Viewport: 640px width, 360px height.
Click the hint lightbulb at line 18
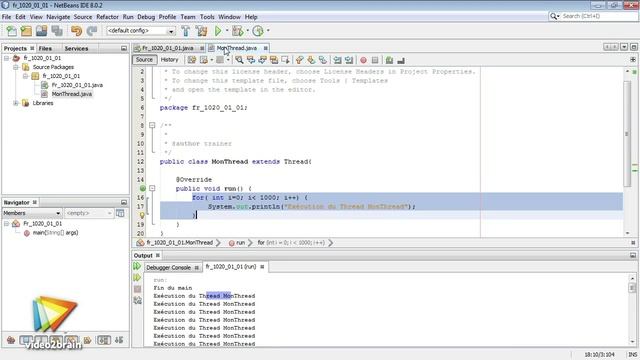[x=142, y=215]
